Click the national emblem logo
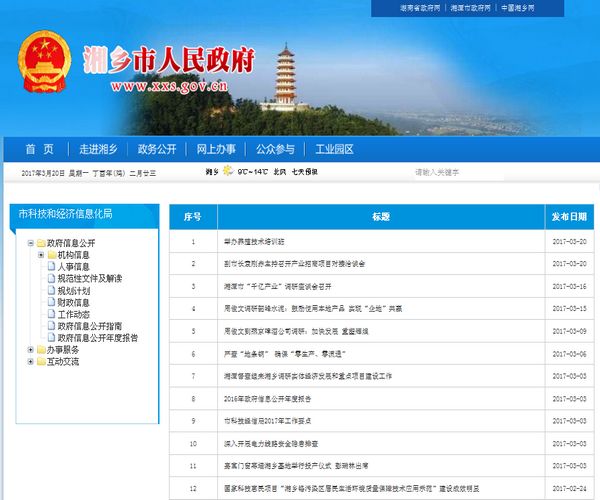Viewport: 600px width, 500px height. coord(44,62)
